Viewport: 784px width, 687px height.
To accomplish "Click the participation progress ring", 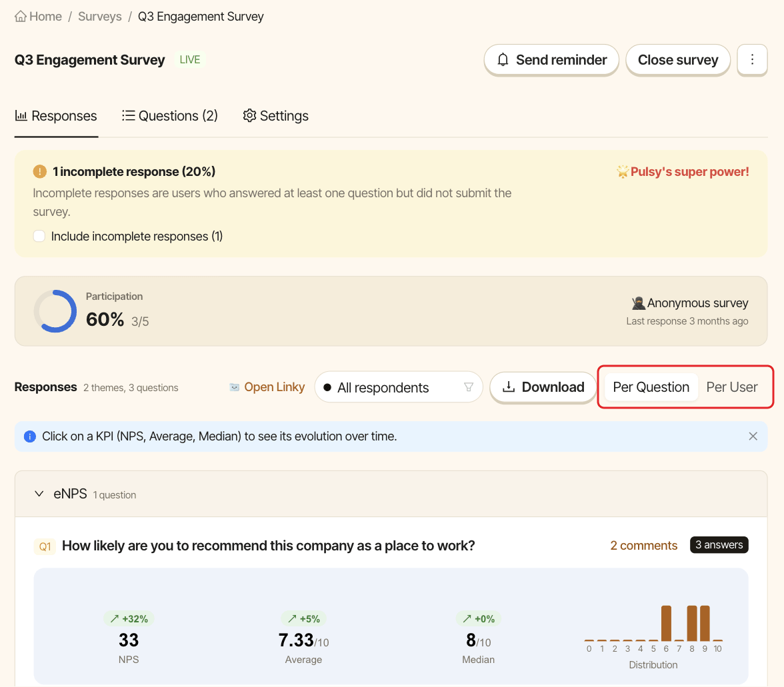I will (x=55, y=311).
